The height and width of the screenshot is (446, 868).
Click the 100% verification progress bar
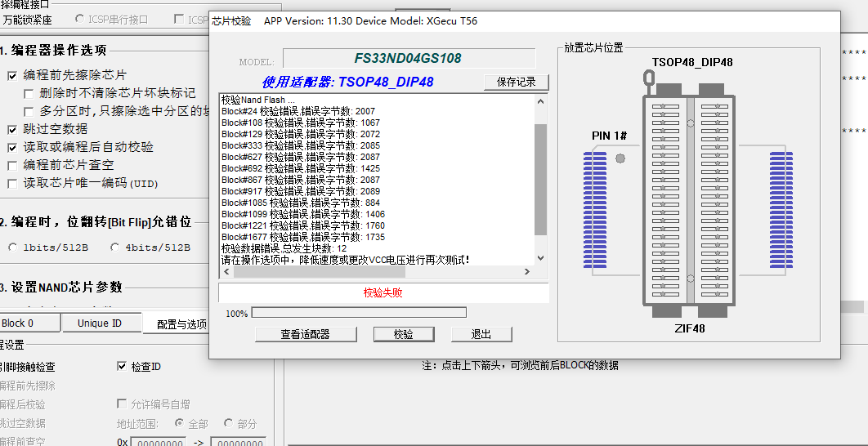click(358, 312)
